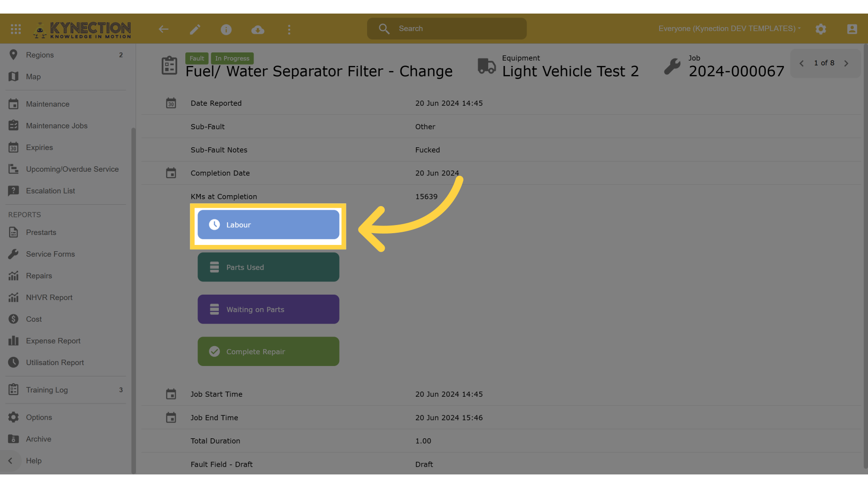Click the wrench Job icon

[x=672, y=66]
